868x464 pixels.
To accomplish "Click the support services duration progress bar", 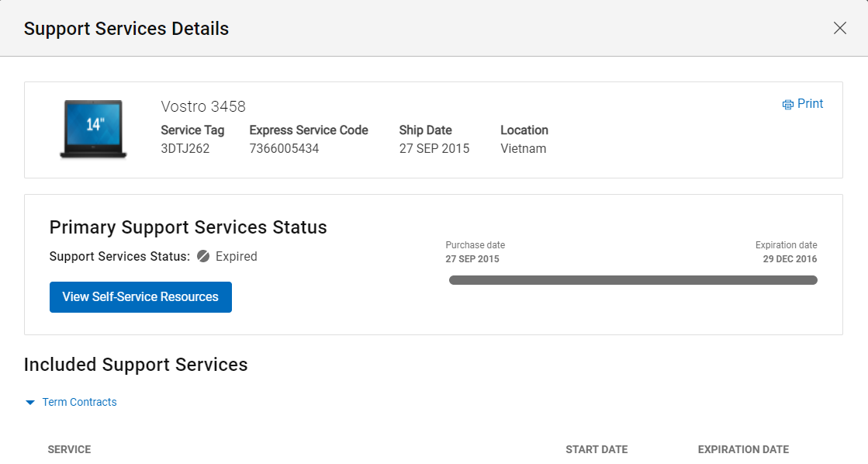I will (x=633, y=280).
